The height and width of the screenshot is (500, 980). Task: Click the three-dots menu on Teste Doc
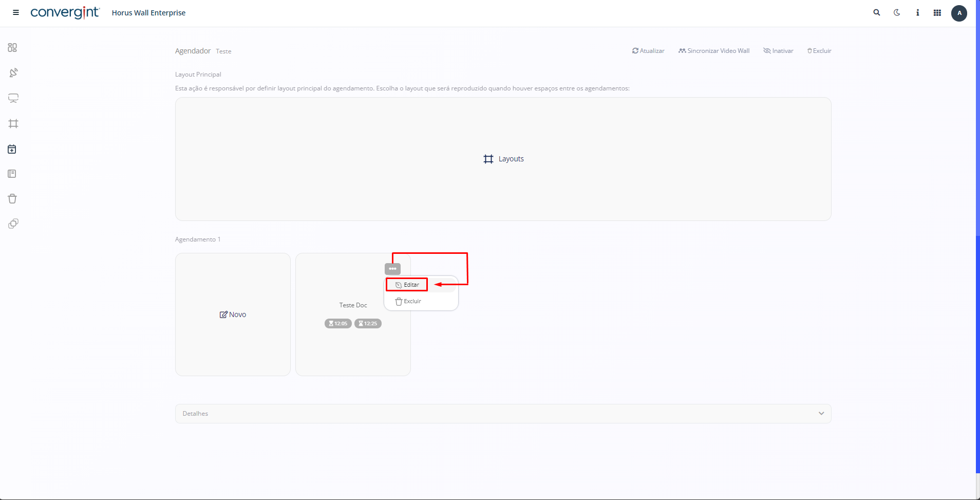pyautogui.click(x=392, y=269)
